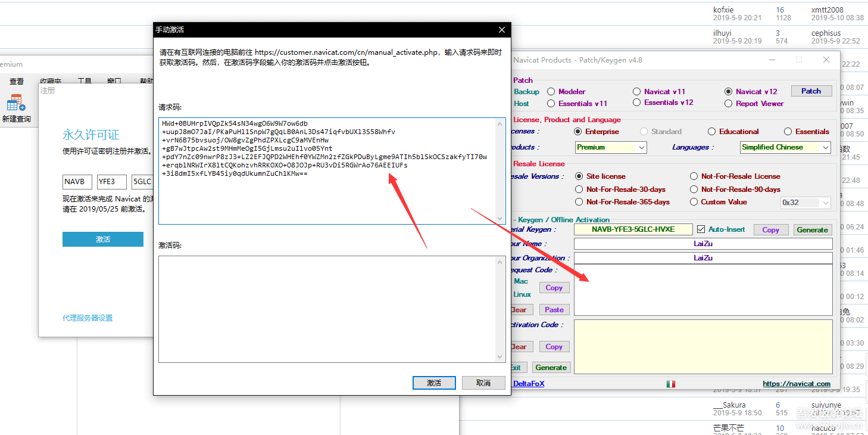Choose Not-For-Resale-90-days option
The image size is (868, 435).
pos(694,189)
